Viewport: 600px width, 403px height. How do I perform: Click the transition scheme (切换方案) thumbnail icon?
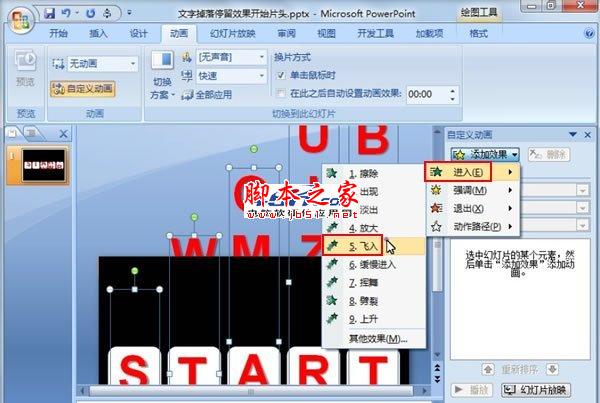162,60
